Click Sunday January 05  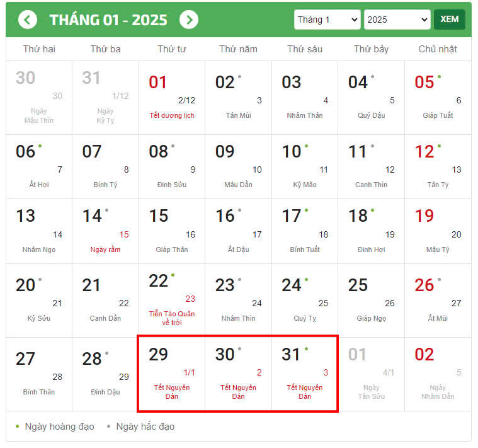[438, 98]
